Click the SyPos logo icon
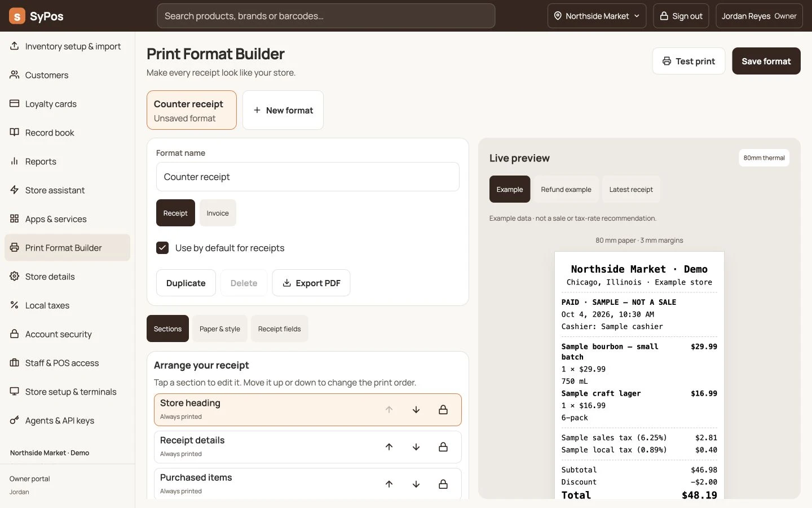 tap(17, 16)
